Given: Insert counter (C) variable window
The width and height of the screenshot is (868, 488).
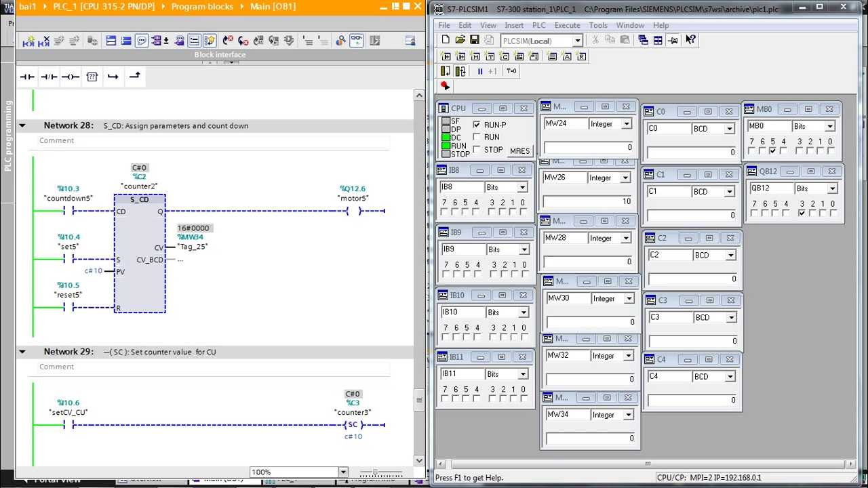Looking at the screenshot, I should pos(505,56).
